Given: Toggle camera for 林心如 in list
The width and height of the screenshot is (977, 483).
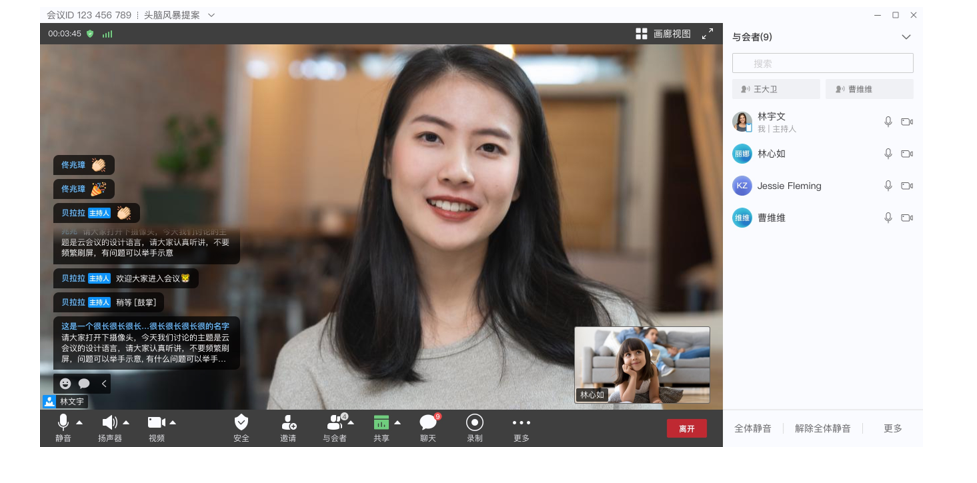Looking at the screenshot, I should click(907, 154).
